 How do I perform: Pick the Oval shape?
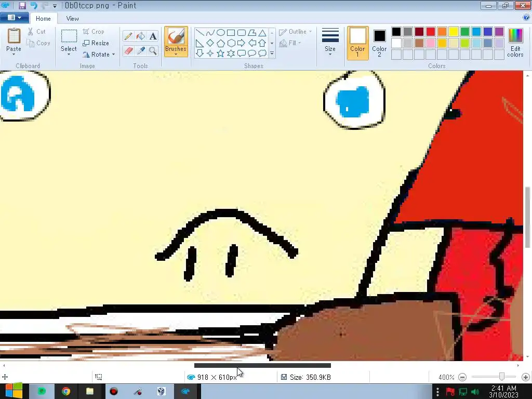click(220, 33)
